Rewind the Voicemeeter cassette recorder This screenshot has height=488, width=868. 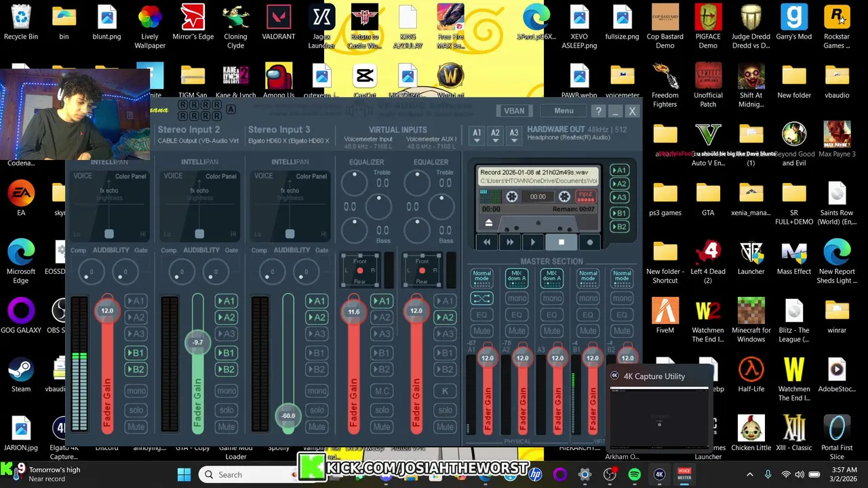click(486, 242)
